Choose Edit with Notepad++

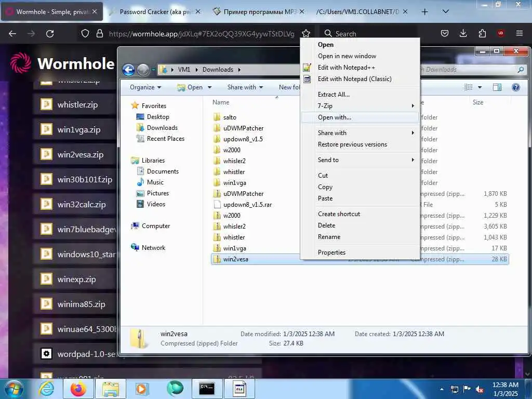click(x=360, y=67)
